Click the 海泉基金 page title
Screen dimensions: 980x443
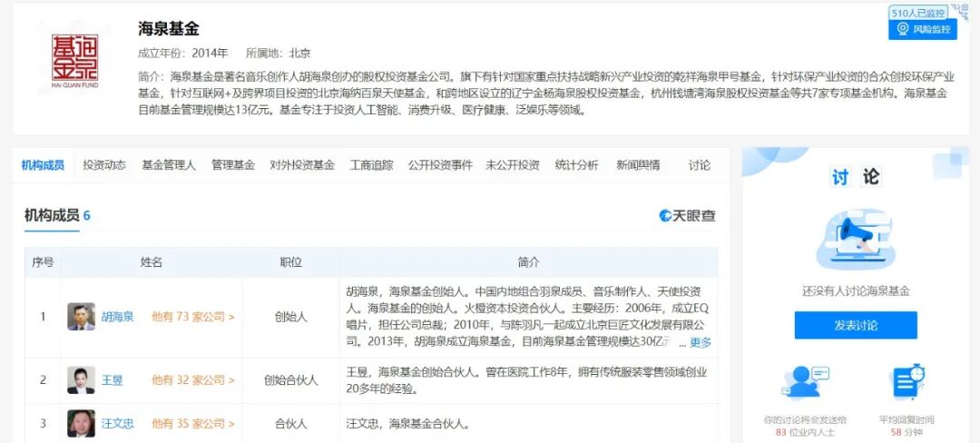click(169, 28)
